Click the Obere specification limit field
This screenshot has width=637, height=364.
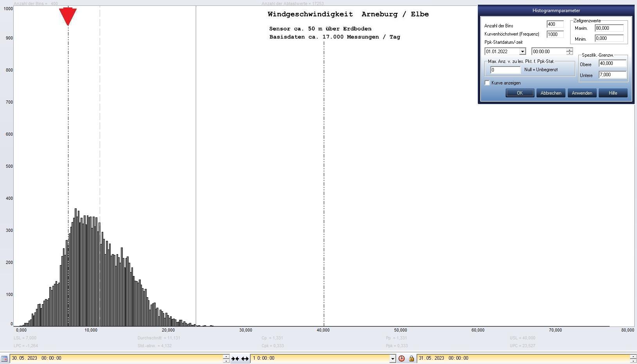click(612, 63)
